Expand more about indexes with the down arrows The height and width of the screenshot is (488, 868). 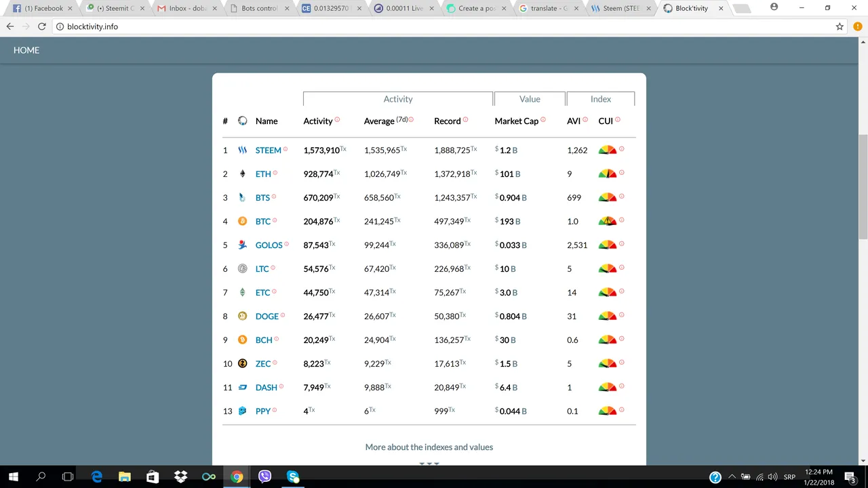coord(429,464)
